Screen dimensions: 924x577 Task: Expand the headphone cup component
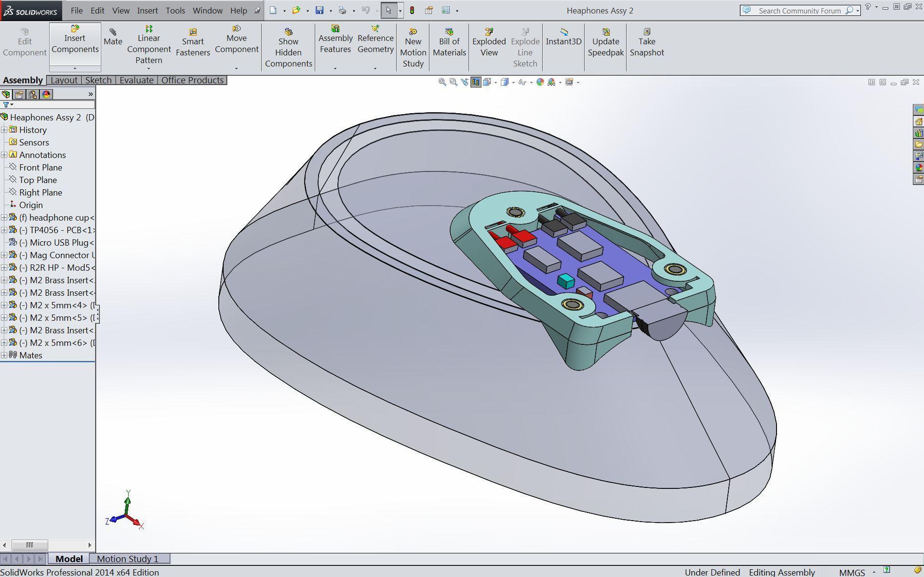point(4,217)
